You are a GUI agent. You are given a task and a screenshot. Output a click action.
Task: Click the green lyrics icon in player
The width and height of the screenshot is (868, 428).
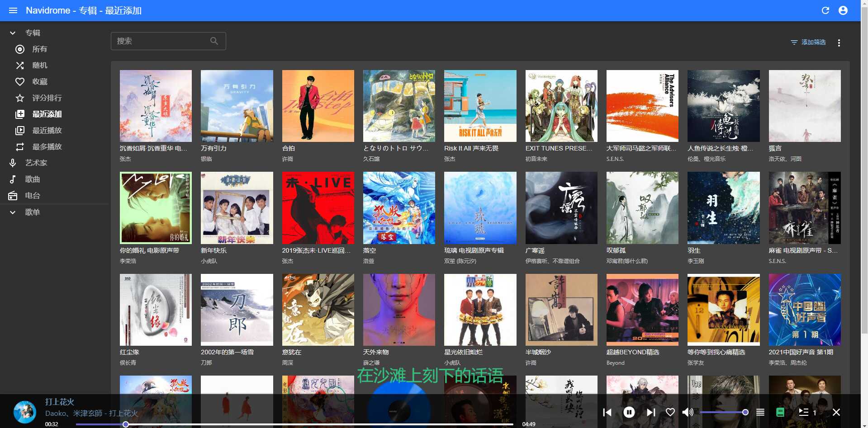[x=780, y=412]
